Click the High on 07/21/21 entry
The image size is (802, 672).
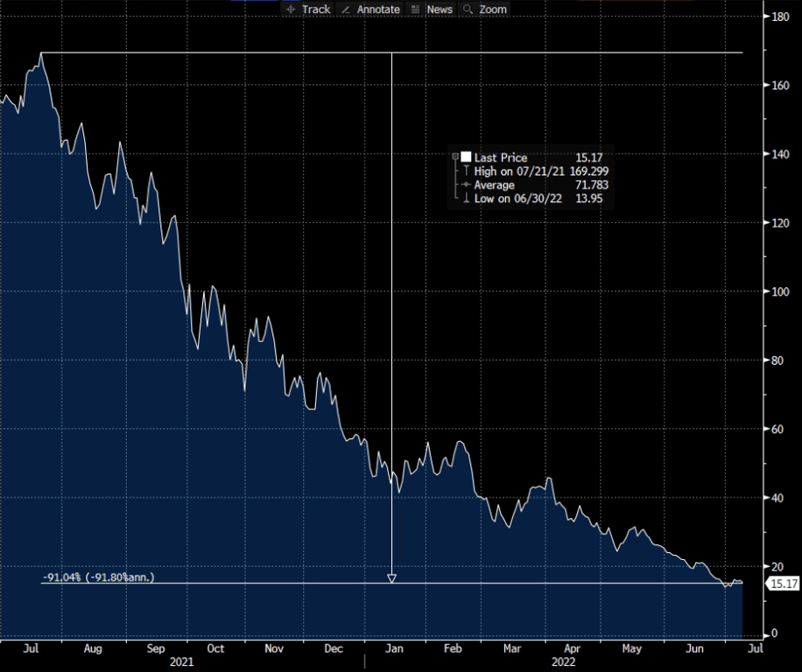tap(518, 171)
